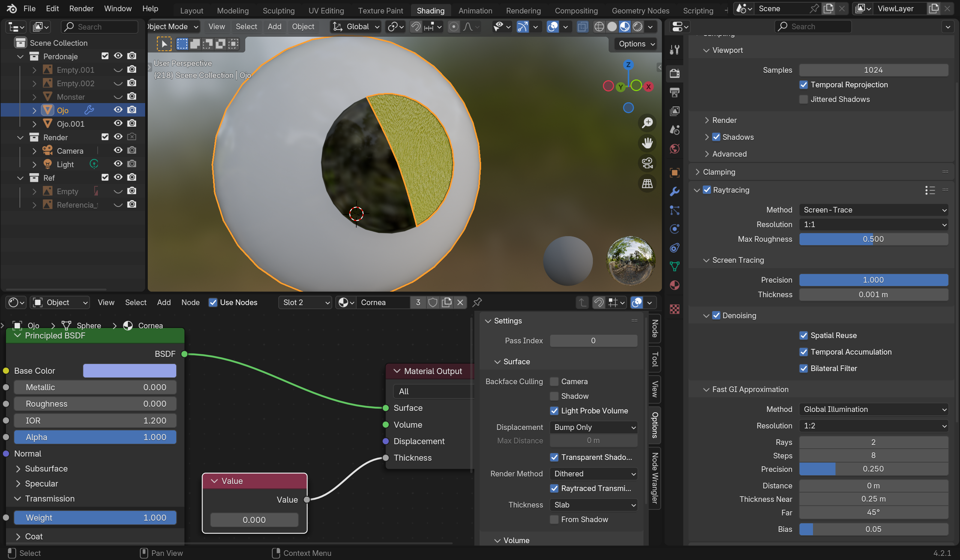Click the fake user shield for Cornea
960x560 pixels.
click(433, 302)
